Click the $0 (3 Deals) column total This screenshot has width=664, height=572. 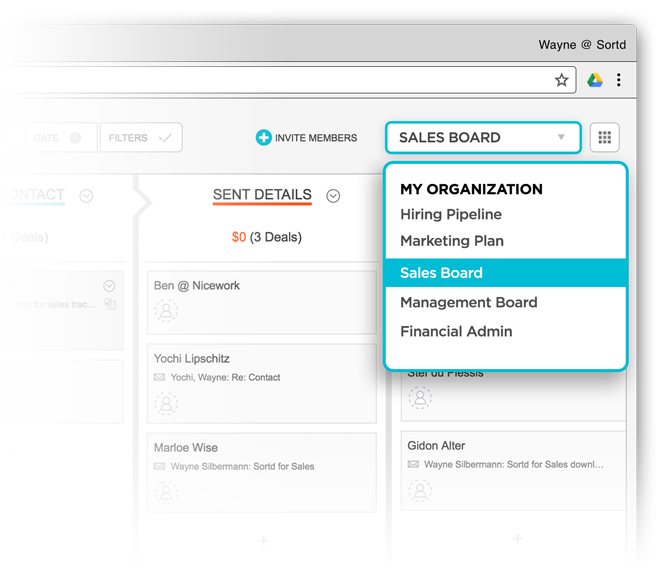[x=267, y=237]
